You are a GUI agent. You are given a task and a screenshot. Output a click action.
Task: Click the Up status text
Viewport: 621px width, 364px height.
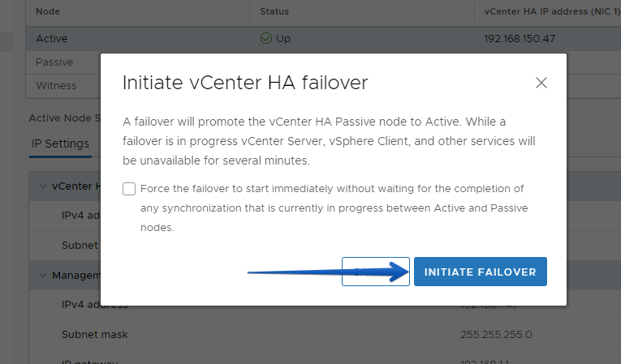coord(283,39)
